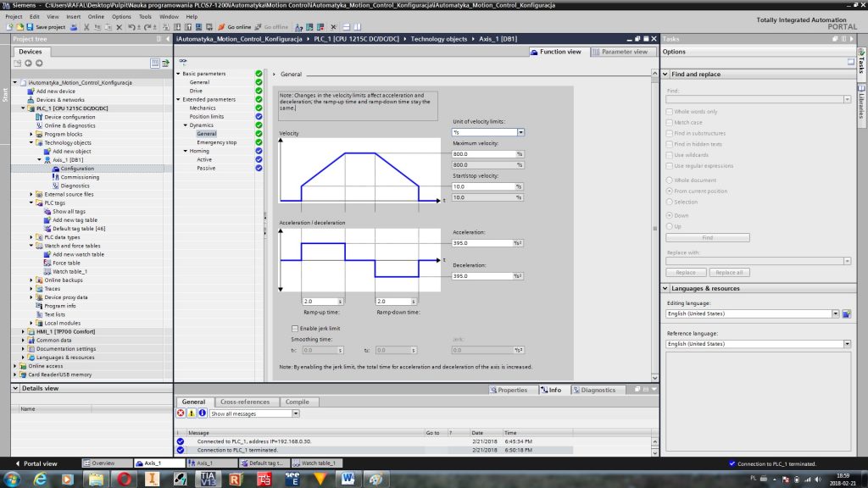Image resolution: width=868 pixels, height=488 pixels.
Task: Open the Editing language dropdown
Action: click(835, 313)
